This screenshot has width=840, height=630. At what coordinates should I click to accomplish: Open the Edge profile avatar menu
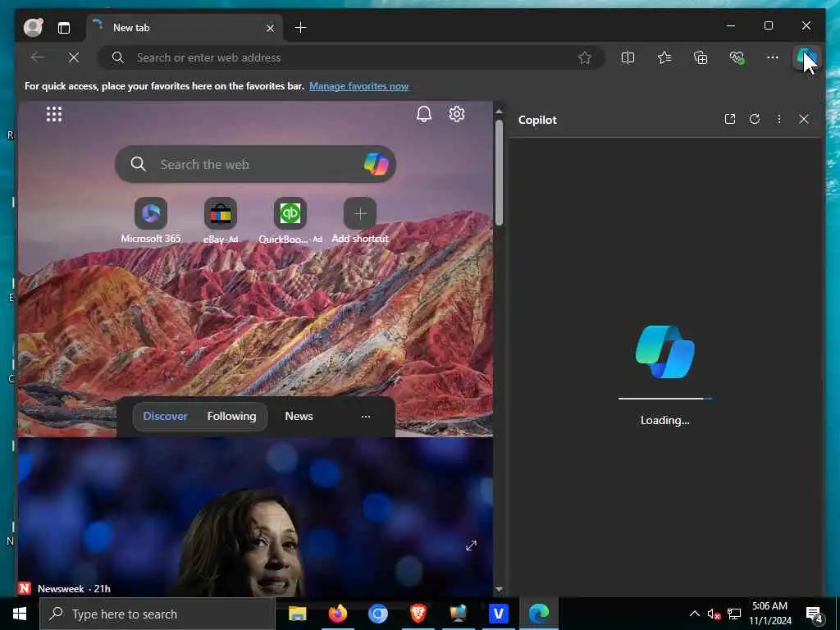tap(33, 27)
